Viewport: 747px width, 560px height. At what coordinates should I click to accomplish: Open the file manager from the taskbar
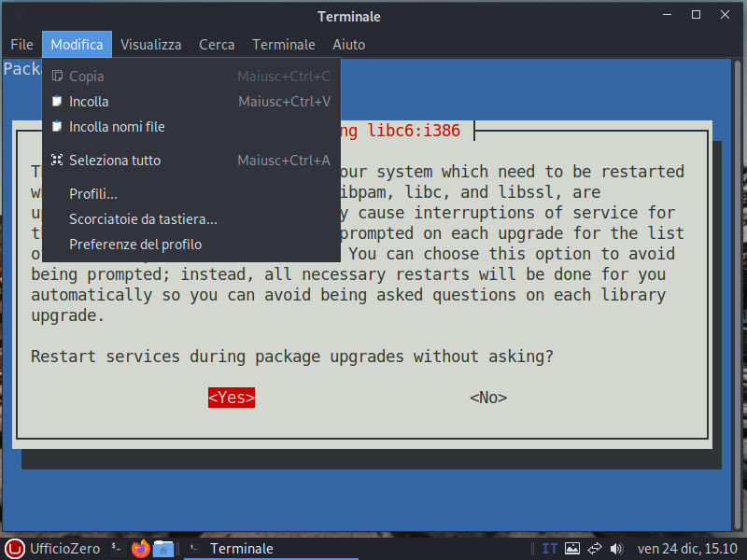tap(163, 549)
